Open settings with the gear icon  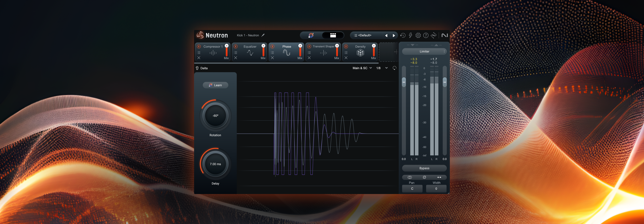(x=418, y=35)
